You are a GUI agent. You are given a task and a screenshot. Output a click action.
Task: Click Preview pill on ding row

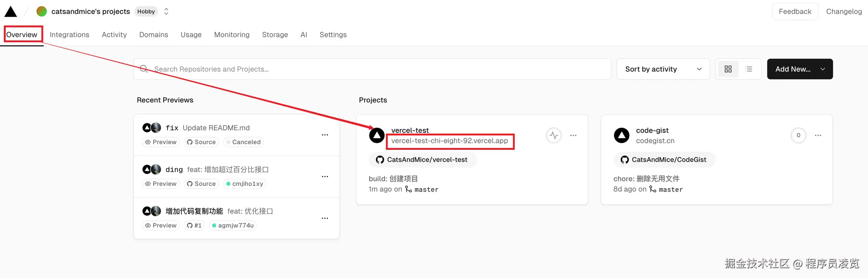[x=161, y=184]
